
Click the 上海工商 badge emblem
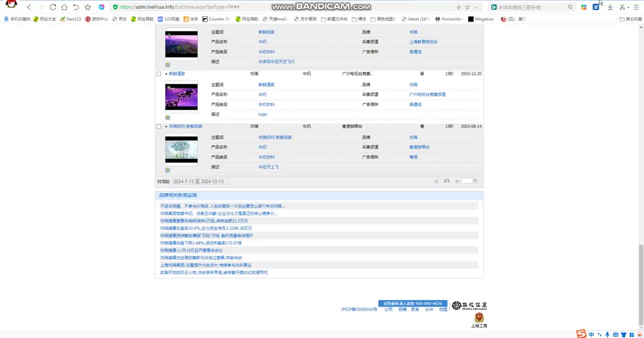479,317
